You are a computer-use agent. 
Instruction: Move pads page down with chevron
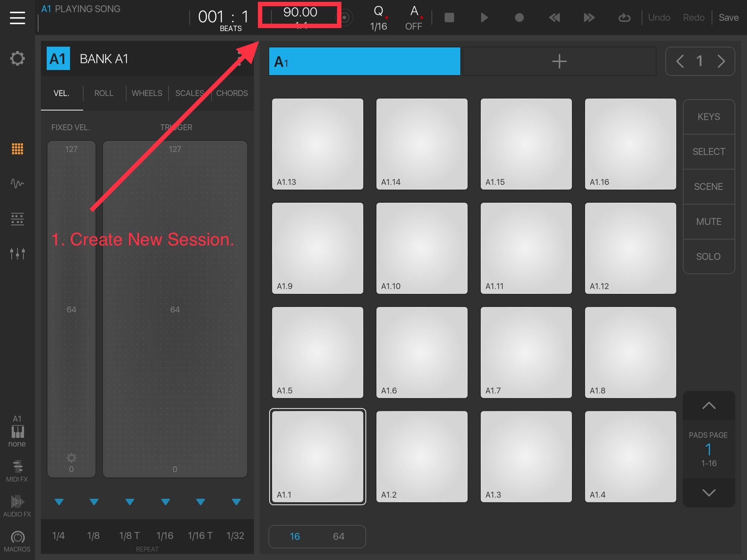tap(709, 493)
